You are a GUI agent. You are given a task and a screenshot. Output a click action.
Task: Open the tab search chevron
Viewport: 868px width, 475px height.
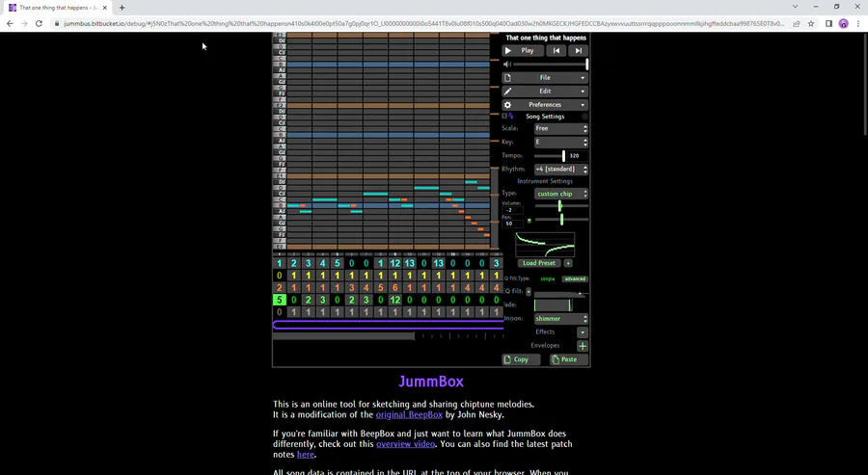[795, 7]
